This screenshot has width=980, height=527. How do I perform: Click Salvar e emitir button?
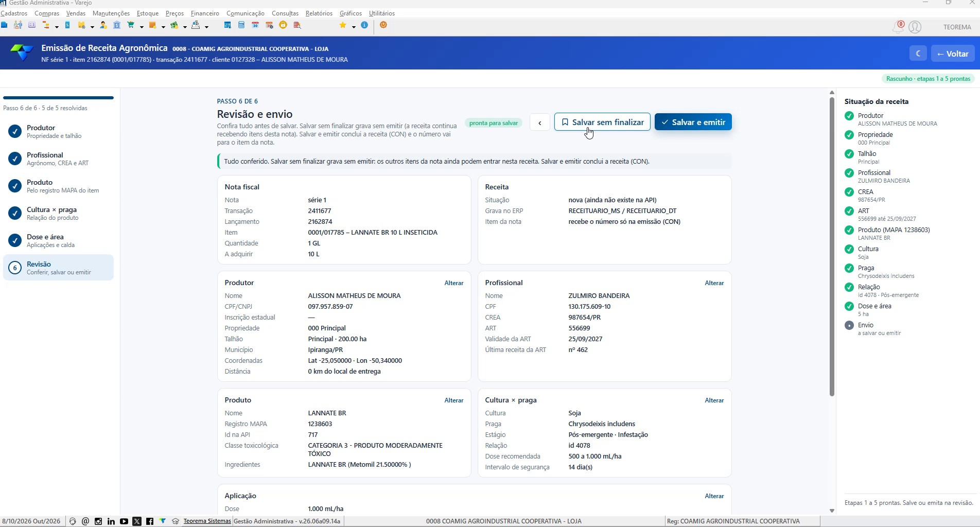pos(693,122)
